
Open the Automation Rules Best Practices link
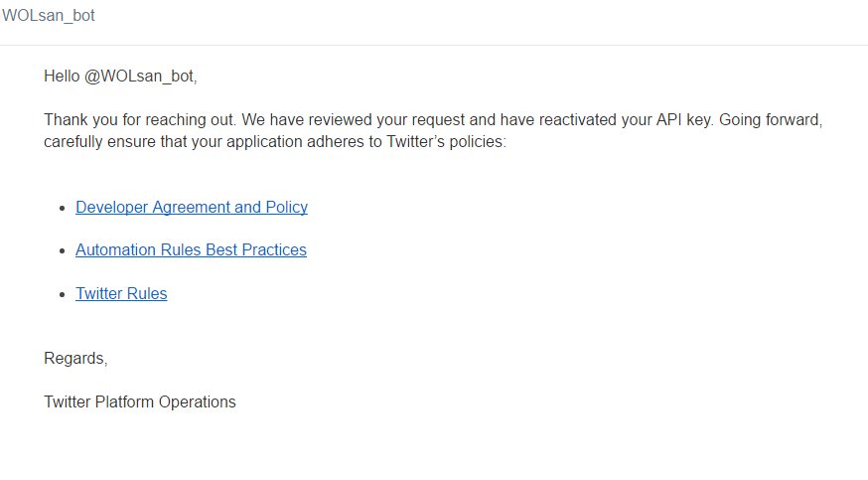(191, 249)
